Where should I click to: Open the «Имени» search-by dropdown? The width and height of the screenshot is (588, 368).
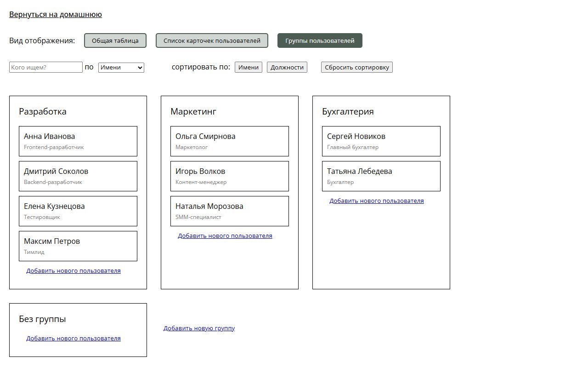tap(121, 67)
